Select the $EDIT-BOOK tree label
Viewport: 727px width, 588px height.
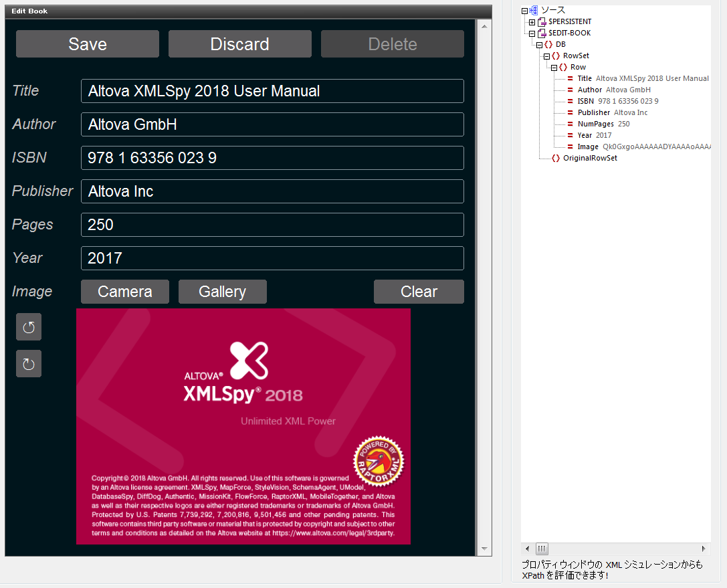(x=569, y=33)
